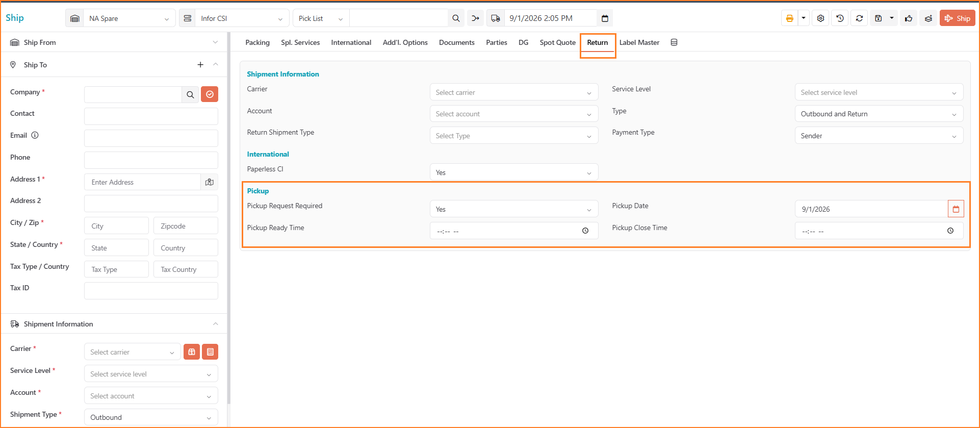Open the Pickup Date calendar icon
This screenshot has width=980, height=428.
point(956,209)
